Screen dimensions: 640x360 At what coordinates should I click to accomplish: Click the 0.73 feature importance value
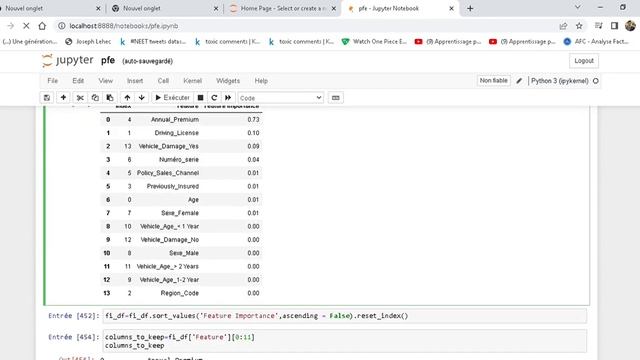[253, 120]
